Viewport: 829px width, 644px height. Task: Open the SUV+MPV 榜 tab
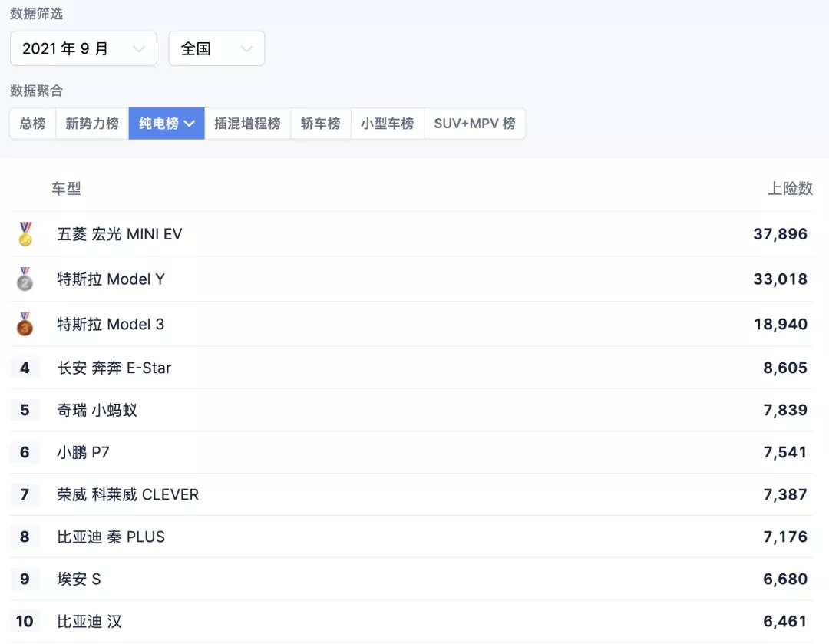pos(475,124)
